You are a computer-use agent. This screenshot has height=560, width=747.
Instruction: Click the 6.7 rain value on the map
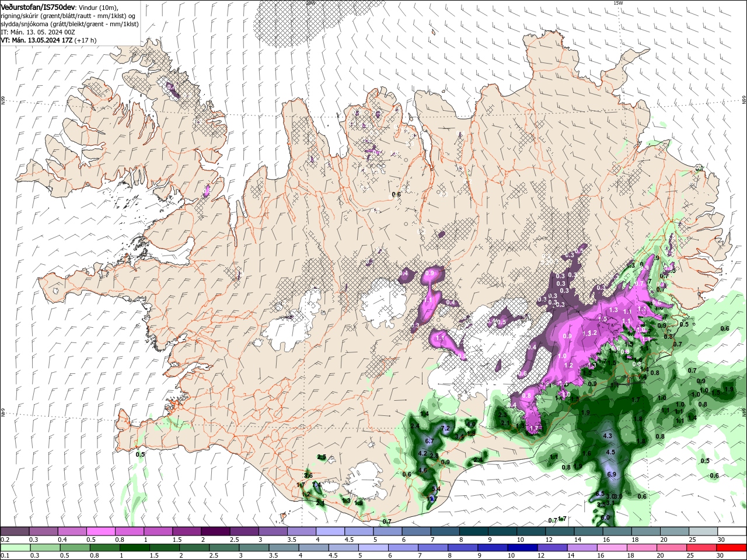pos(430,441)
